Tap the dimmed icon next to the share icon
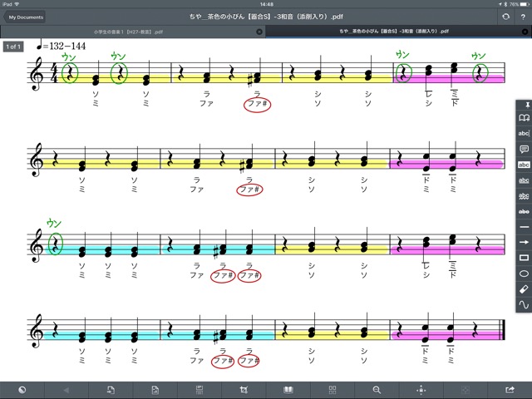The image size is (532, 399). coord(465,390)
